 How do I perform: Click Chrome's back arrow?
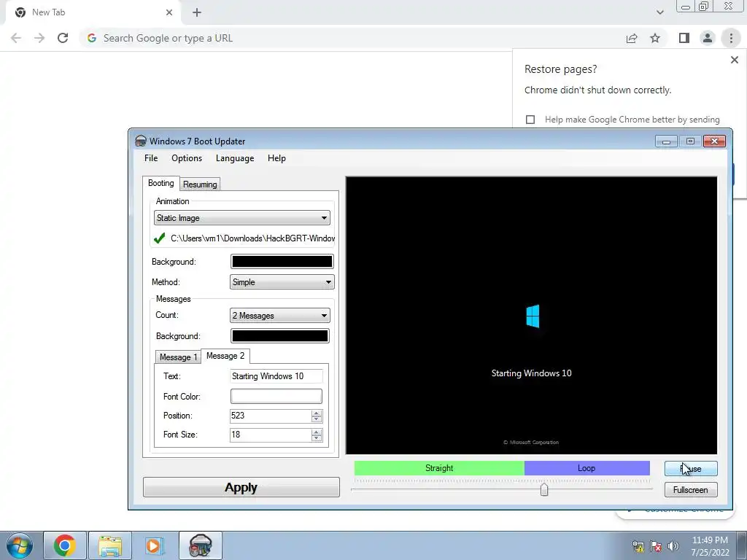[x=16, y=38]
